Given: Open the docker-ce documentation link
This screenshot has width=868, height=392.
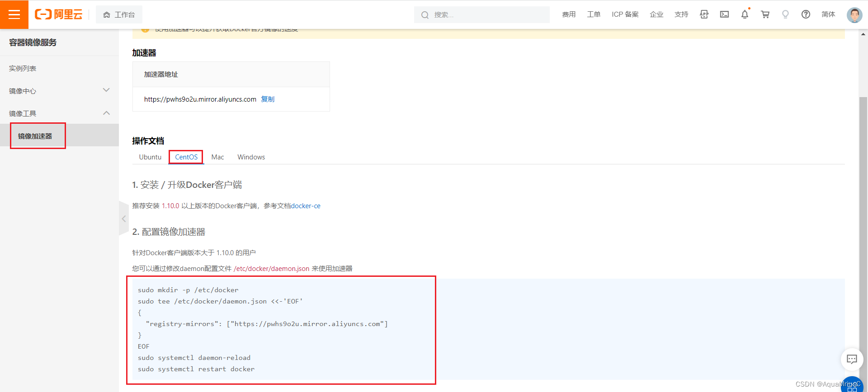Looking at the screenshot, I should (x=306, y=205).
